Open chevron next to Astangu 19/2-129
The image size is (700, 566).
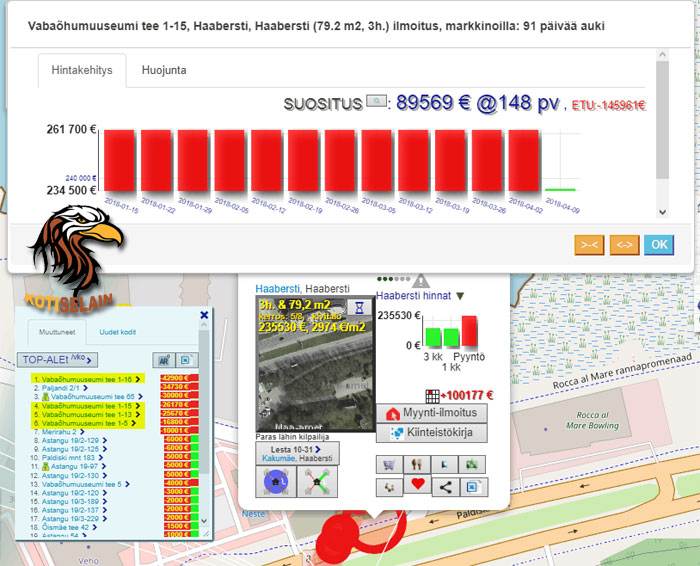point(105,440)
